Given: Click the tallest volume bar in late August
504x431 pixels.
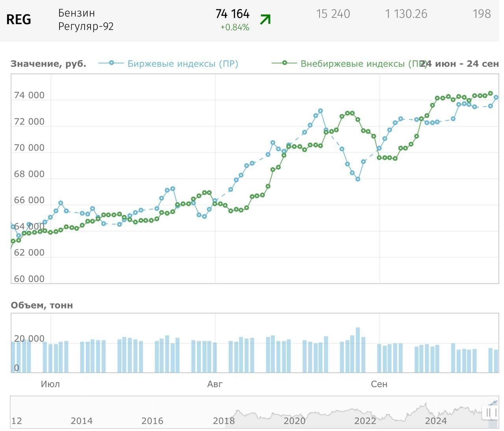Looking at the screenshot, I should point(358,350).
